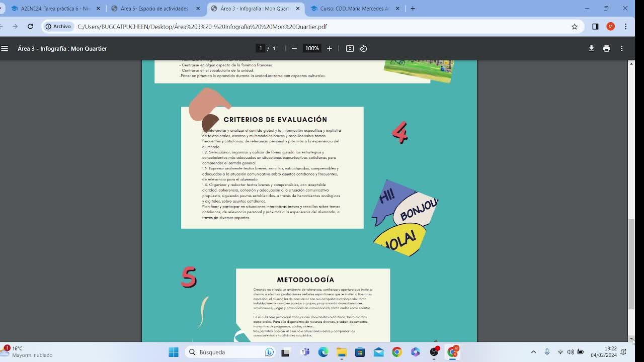Open the Chrome three-dot menu
This screenshot has height=362, width=644.
[625, 27]
